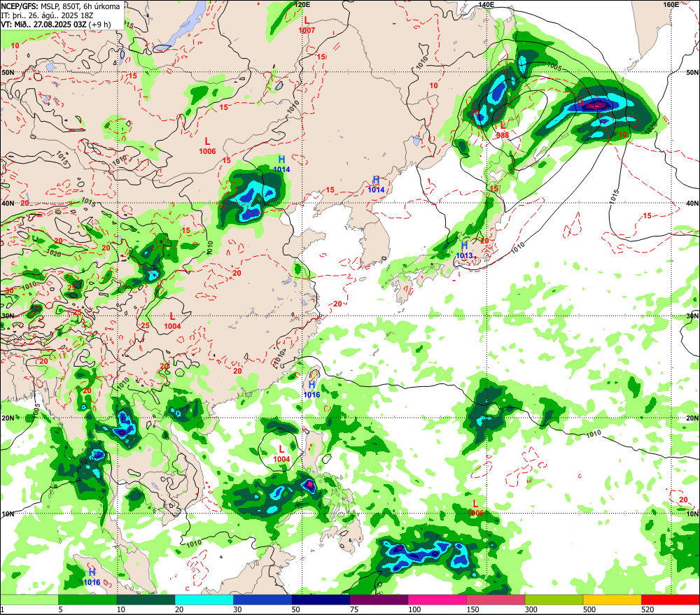Click the L 988 low pressure label
Image resolution: width=700 pixels, height=615 pixels.
[x=503, y=130]
